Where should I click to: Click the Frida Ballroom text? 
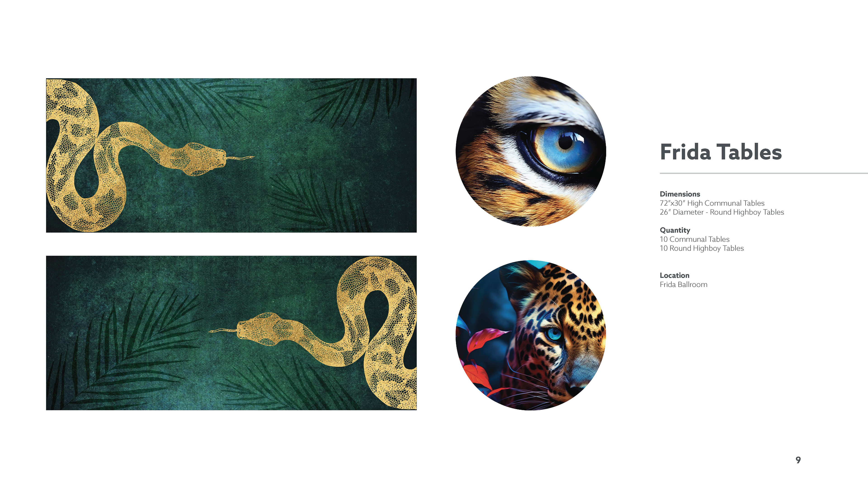coord(683,284)
